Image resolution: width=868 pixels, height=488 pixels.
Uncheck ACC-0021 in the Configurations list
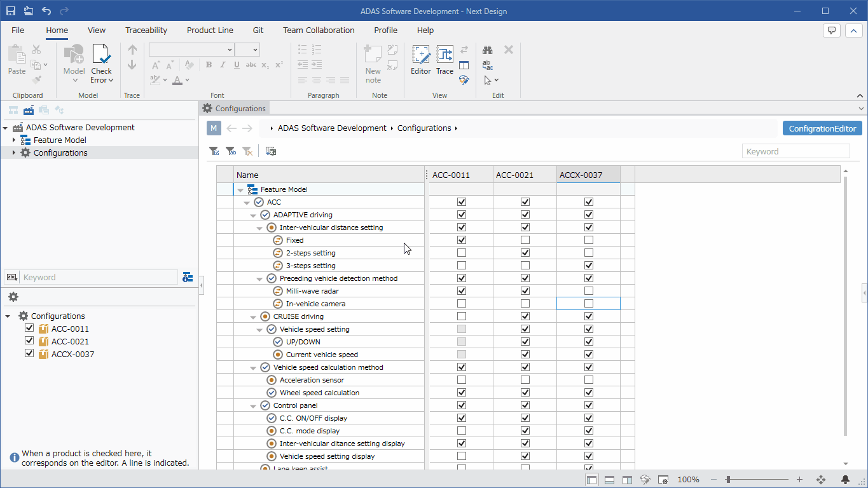(x=29, y=341)
